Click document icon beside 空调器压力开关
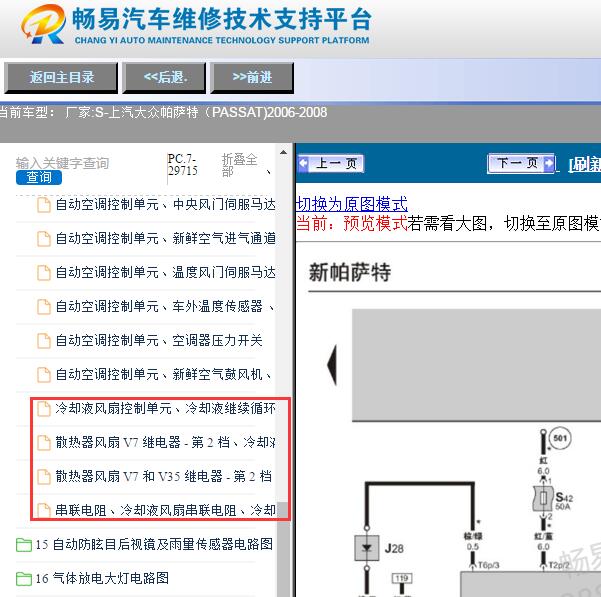The width and height of the screenshot is (601, 597). coord(44,341)
